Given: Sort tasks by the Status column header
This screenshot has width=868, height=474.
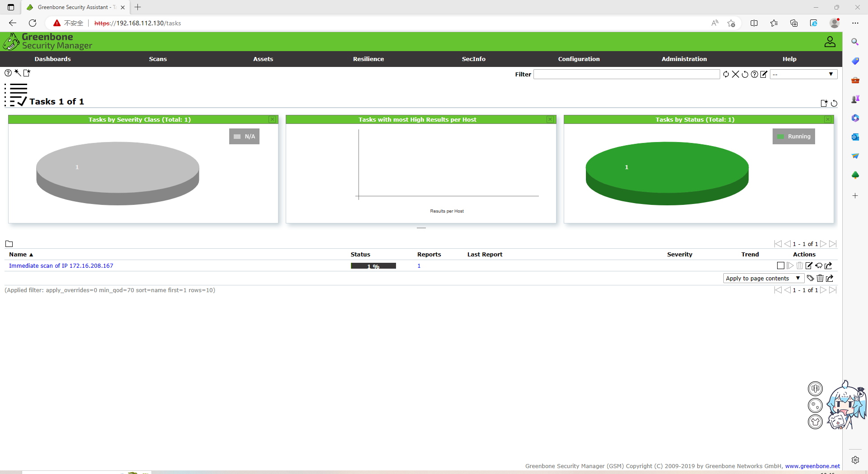Looking at the screenshot, I should click(x=360, y=255).
